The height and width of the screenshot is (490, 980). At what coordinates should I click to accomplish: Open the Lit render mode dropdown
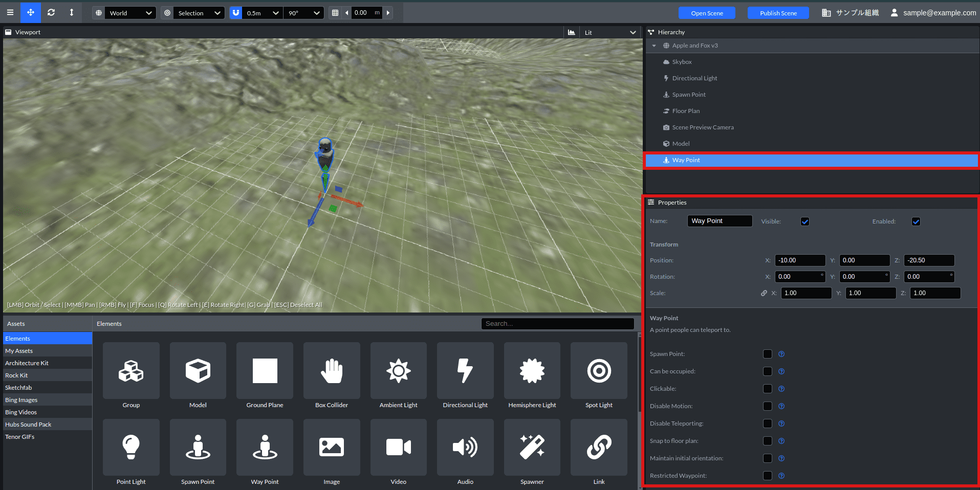(x=610, y=32)
